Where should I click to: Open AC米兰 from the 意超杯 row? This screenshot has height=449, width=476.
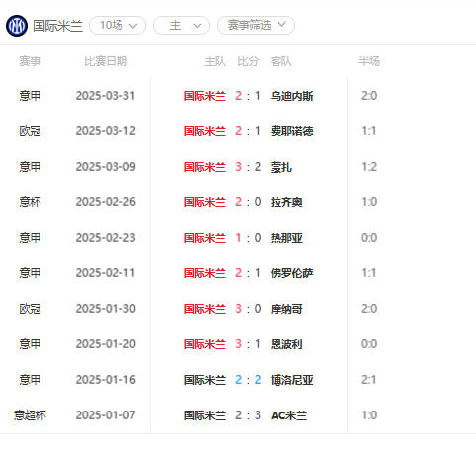coord(288,415)
